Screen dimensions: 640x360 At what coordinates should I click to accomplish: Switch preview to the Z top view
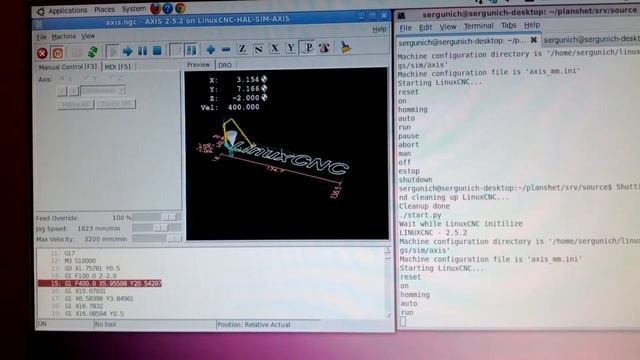[x=242, y=49]
